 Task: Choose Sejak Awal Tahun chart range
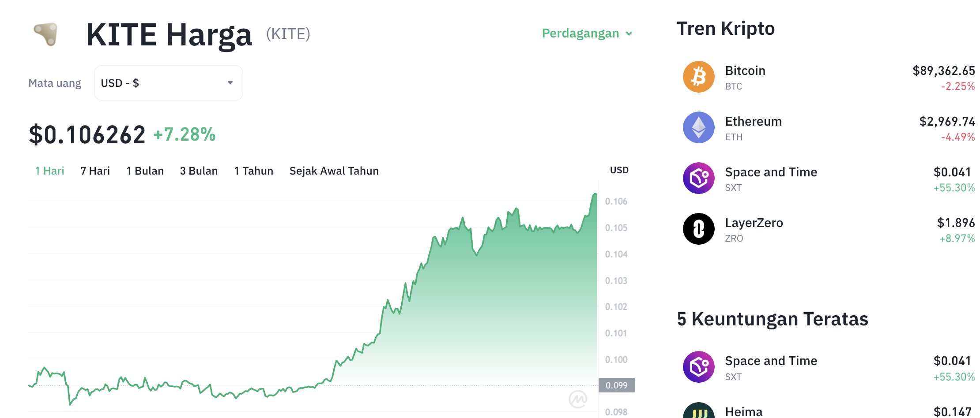coord(334,171)
